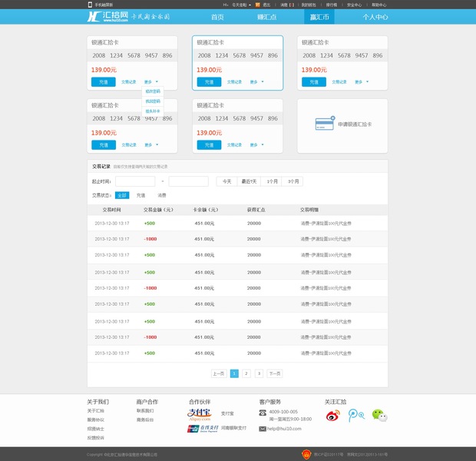Viewport: 476px width, 461px height.
Task: Open the Tencent Weibo icon under 关注汇拾
Action: (x=356, y=416)
